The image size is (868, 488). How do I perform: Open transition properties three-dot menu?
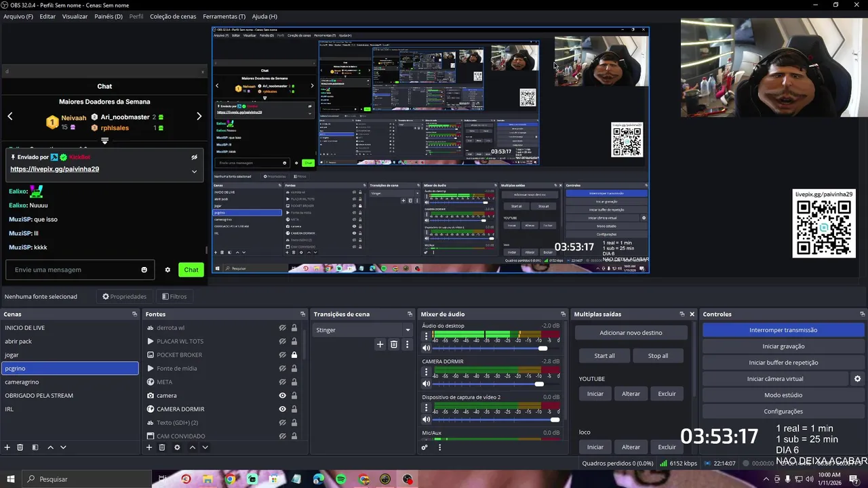pos(407,344)
